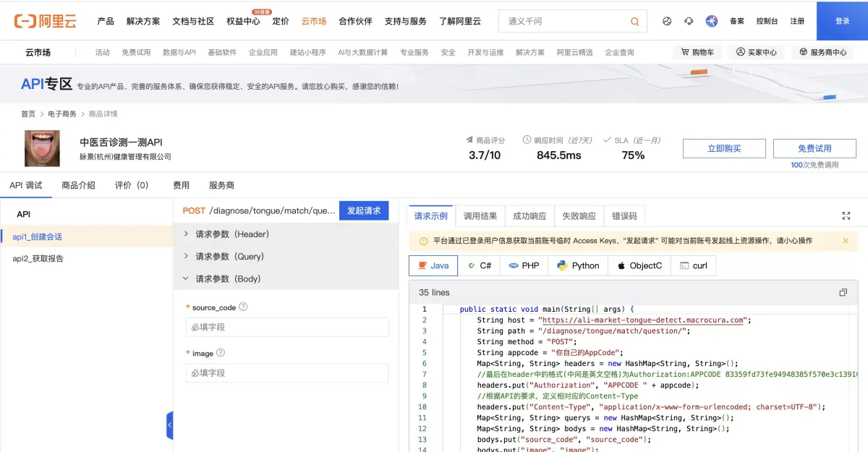Select the PHP language tab
The width and height of the screenshot is (868, 452).
(524, 265)
